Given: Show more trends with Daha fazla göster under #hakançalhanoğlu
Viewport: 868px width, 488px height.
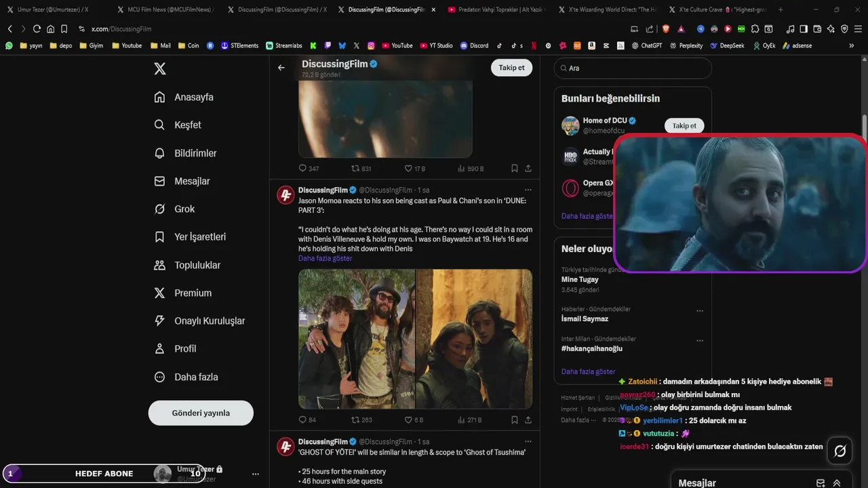Looking at the screenshot, I should (x=588, y=371).
